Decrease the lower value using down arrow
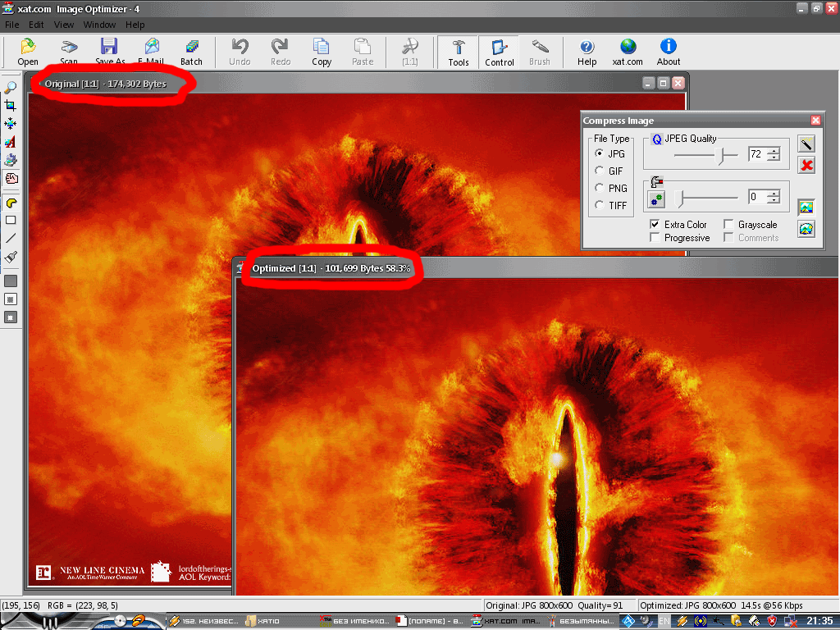 click(774, 201)
